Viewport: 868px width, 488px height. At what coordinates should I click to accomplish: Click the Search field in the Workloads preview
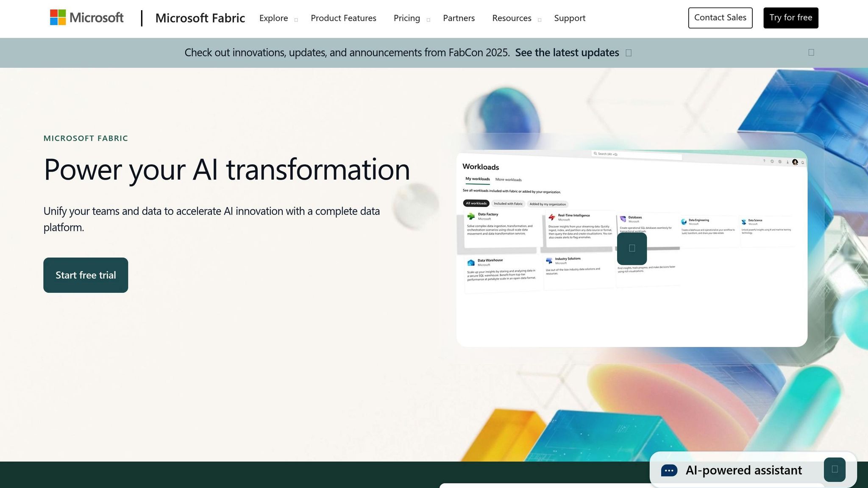(x=637, y=155)
